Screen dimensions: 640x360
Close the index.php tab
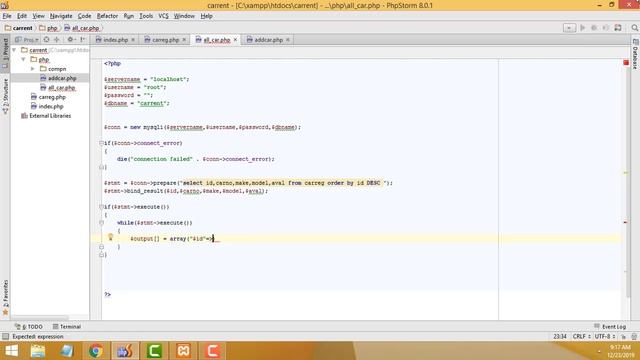[x=133, y=40]
